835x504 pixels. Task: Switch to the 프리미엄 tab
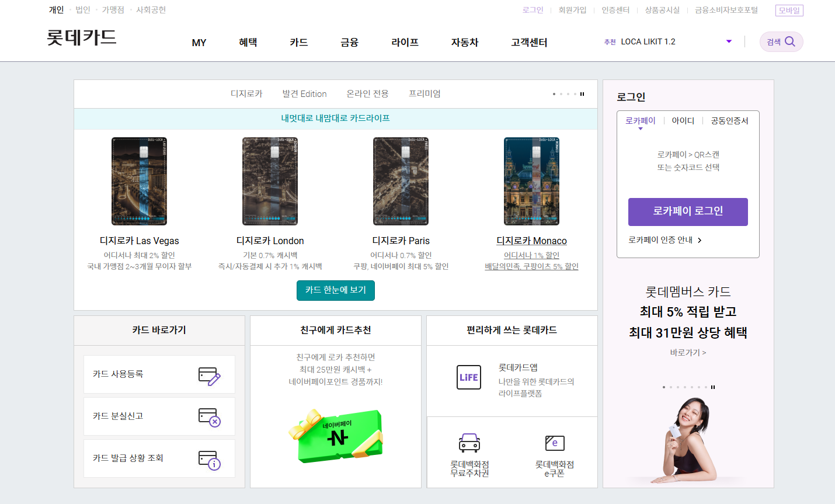425,93
